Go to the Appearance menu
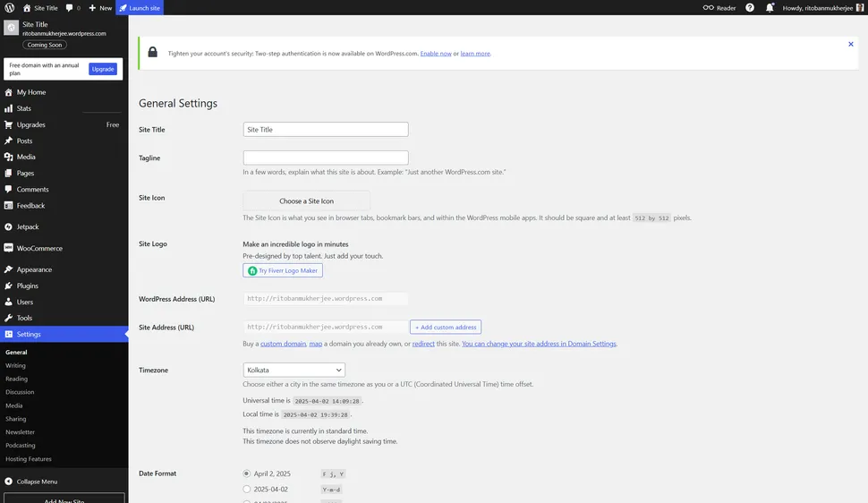 click(x=34, y=269)
